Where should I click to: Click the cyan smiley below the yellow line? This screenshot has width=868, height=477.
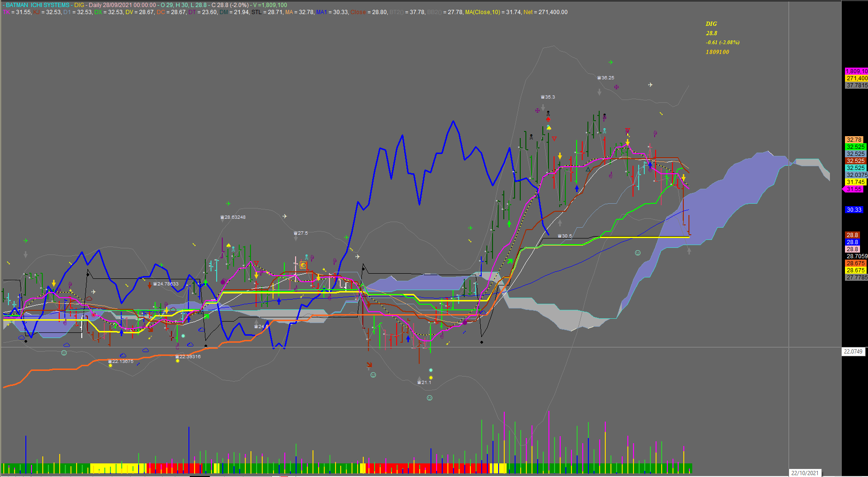[638, 253]
